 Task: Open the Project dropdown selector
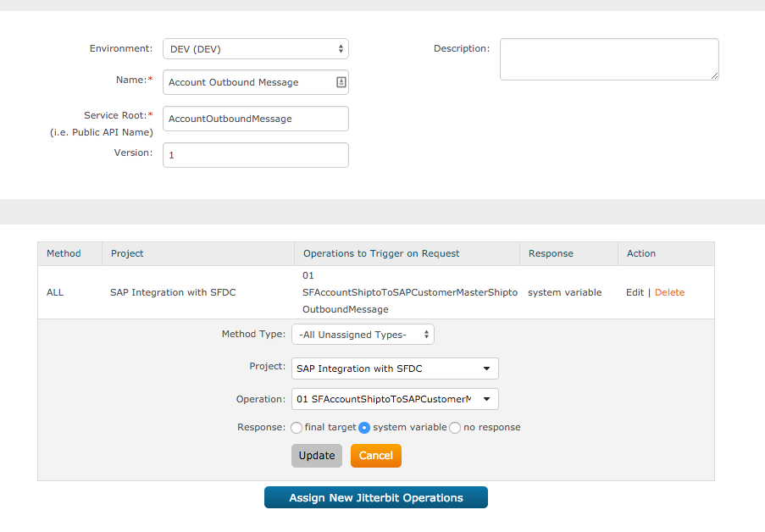pyautogui.click(x=395, y=369)
